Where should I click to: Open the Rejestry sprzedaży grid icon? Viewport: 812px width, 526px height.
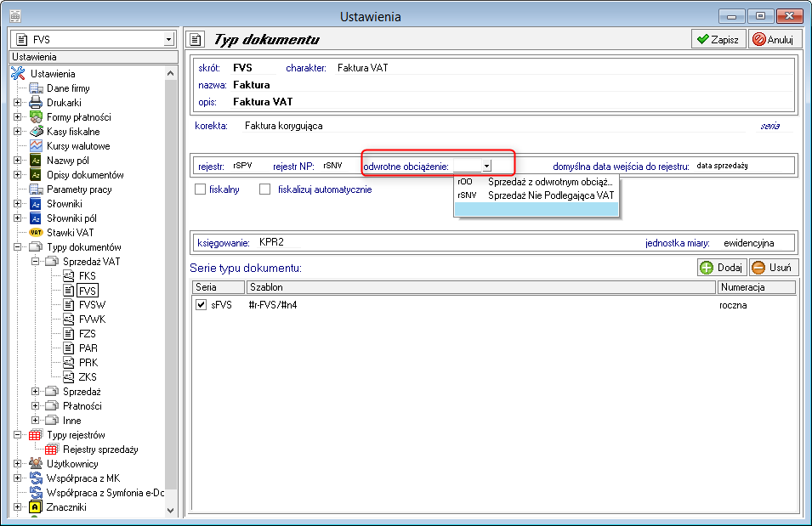(x=52, y=450)
